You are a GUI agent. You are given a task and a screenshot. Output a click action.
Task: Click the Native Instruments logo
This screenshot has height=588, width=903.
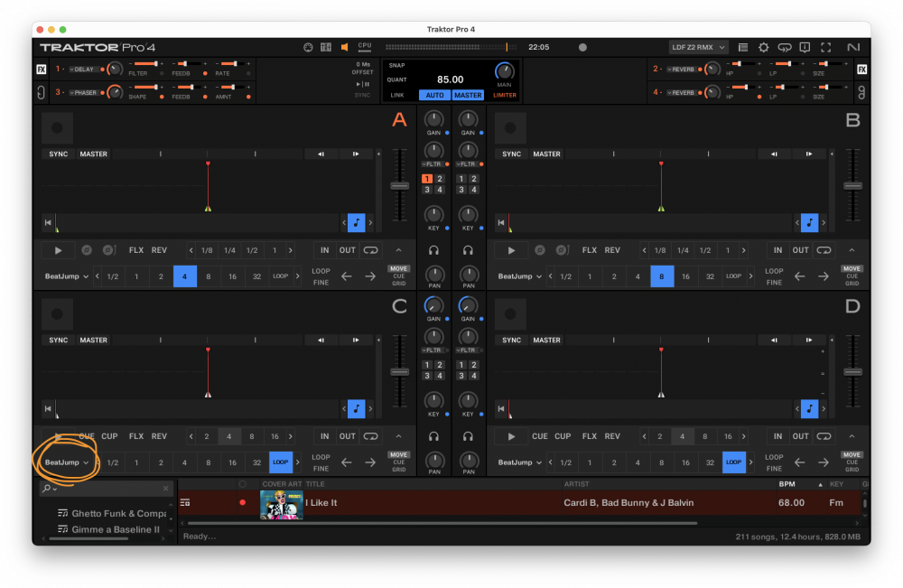point(853,47)
